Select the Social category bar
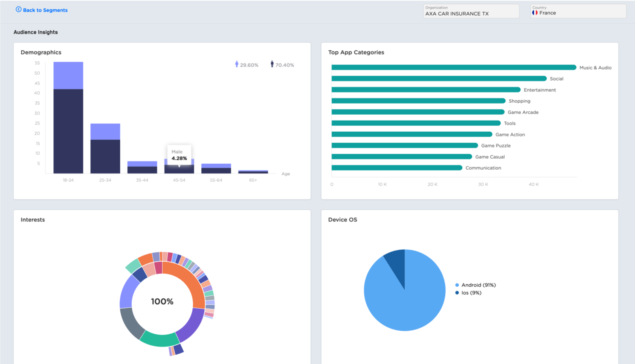Image resolution: width=635 pixels, height=364 pixels. 439,78
